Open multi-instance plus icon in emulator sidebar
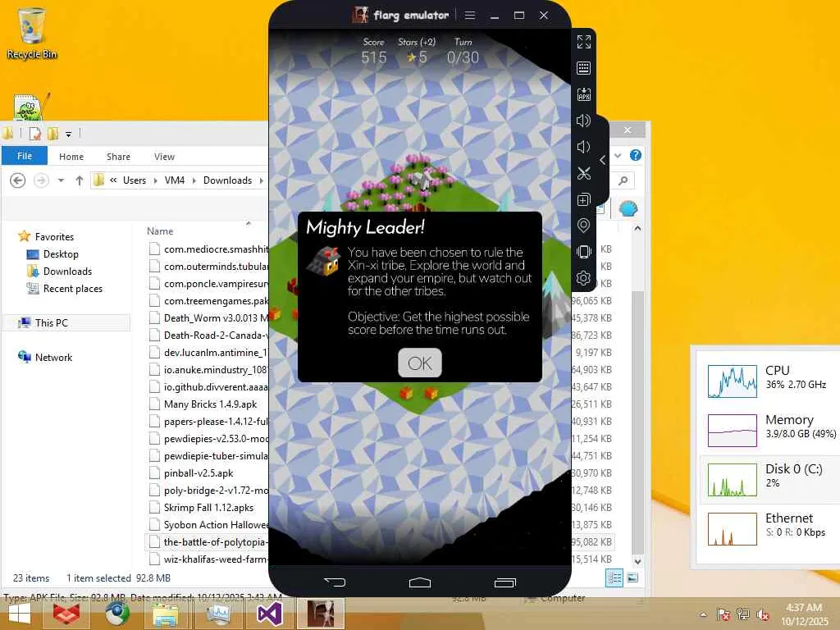Image resolution: width=840 pixels, height=630 pixels. (x=583, y=199)
